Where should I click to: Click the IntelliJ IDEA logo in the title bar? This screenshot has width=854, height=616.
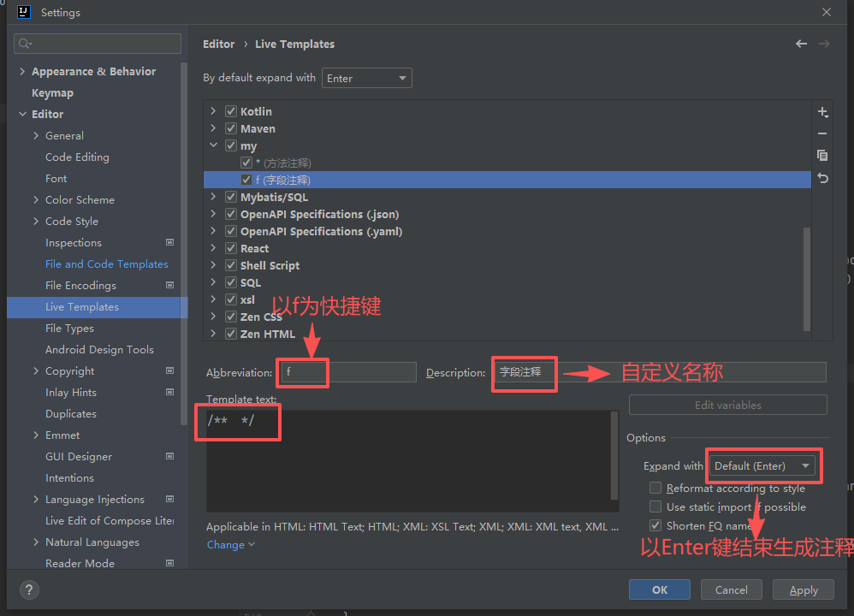point(24,12)
